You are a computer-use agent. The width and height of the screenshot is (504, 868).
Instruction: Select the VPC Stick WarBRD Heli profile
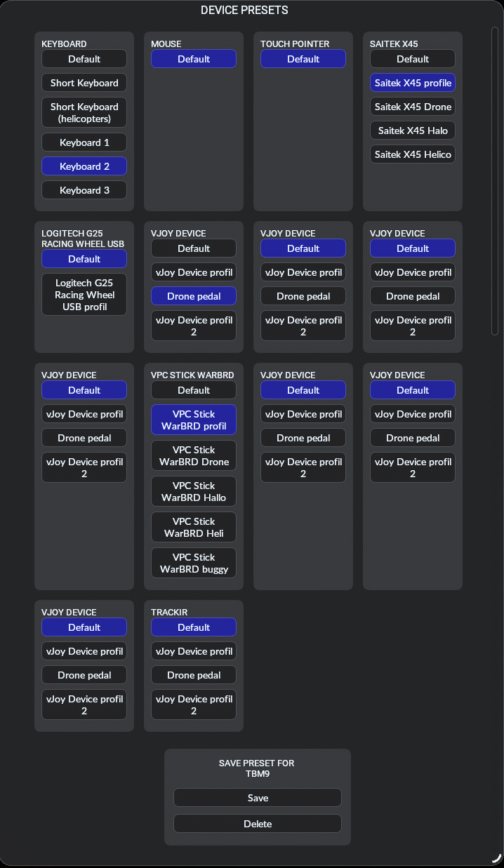[193, 527]
